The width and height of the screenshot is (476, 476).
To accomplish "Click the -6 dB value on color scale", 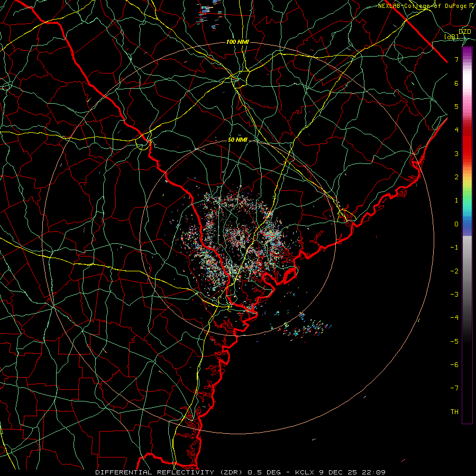I will (x=454, y=365).
